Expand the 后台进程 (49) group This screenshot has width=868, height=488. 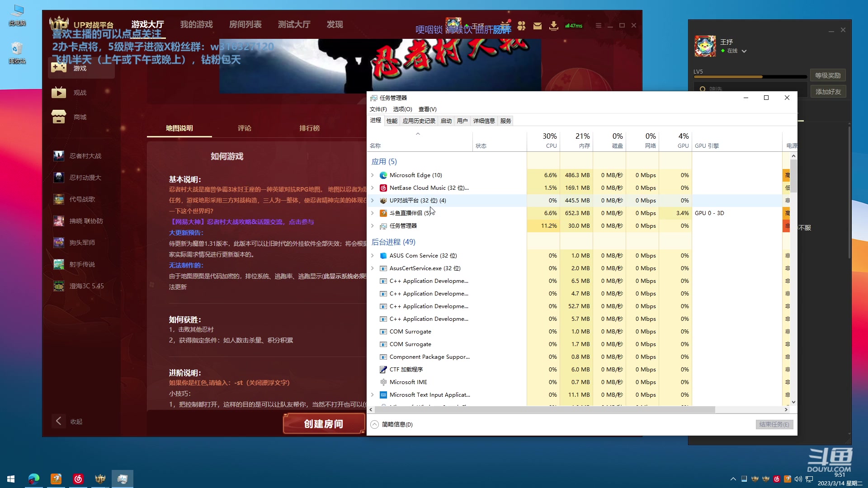pyautogui.click(x=393, y=241)
